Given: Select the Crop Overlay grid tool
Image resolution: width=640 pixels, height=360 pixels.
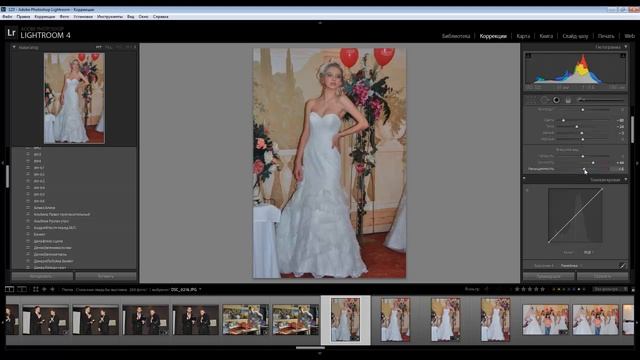Looking at the screenshot, I should pos(531,100).
